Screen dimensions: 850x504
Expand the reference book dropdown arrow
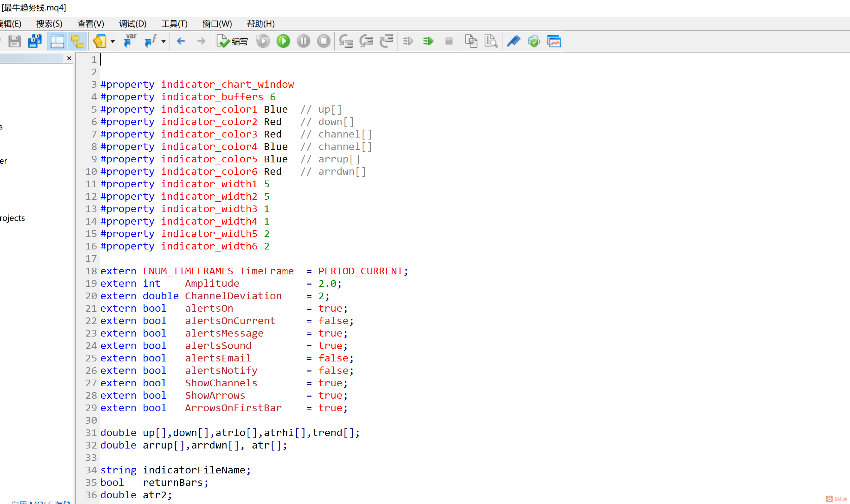tap(113, 41)
